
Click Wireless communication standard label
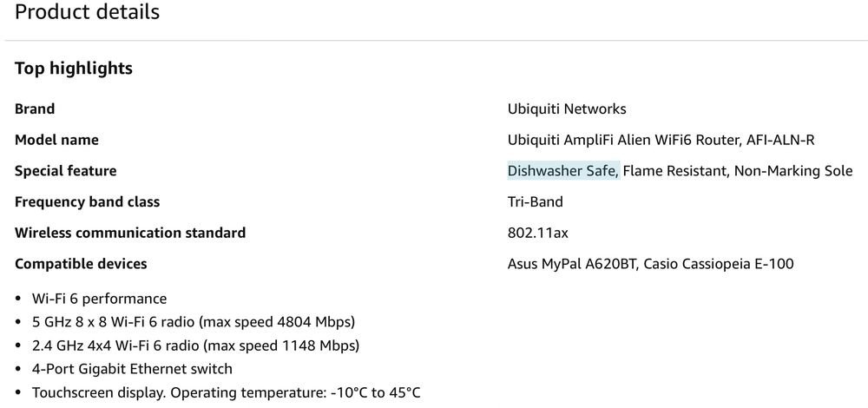[x=130, y=233]
